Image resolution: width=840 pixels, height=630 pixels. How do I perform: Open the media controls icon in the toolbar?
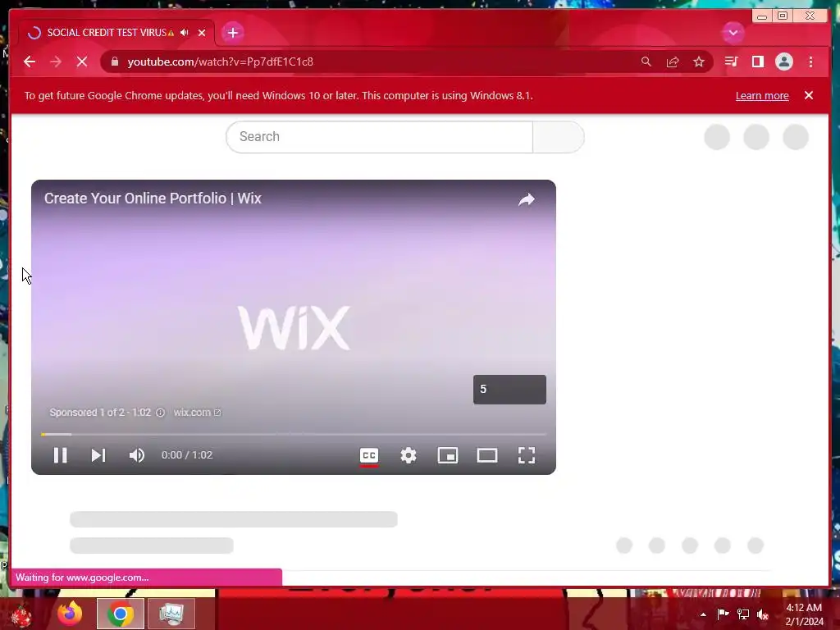coord(731,62)
